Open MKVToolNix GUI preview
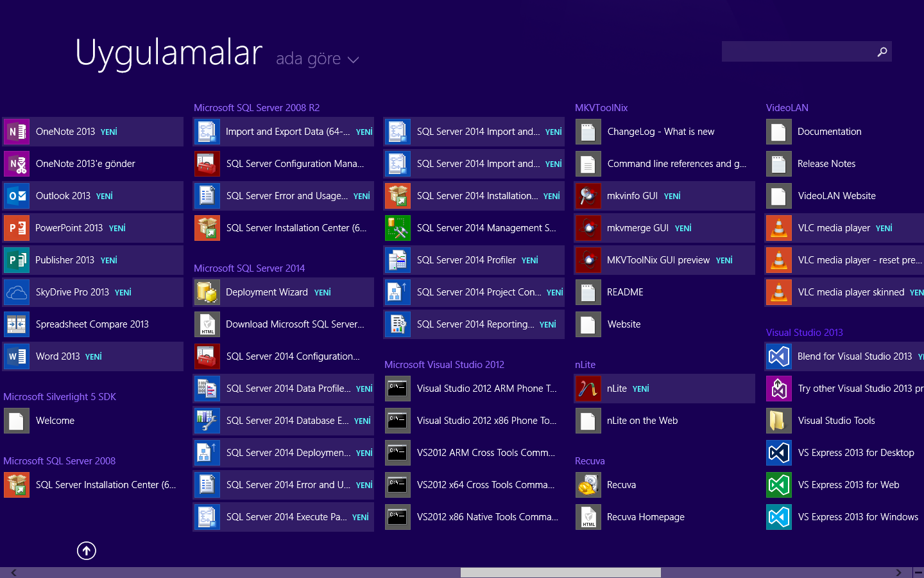The image size is (924, 578). (x=665, y=260)
